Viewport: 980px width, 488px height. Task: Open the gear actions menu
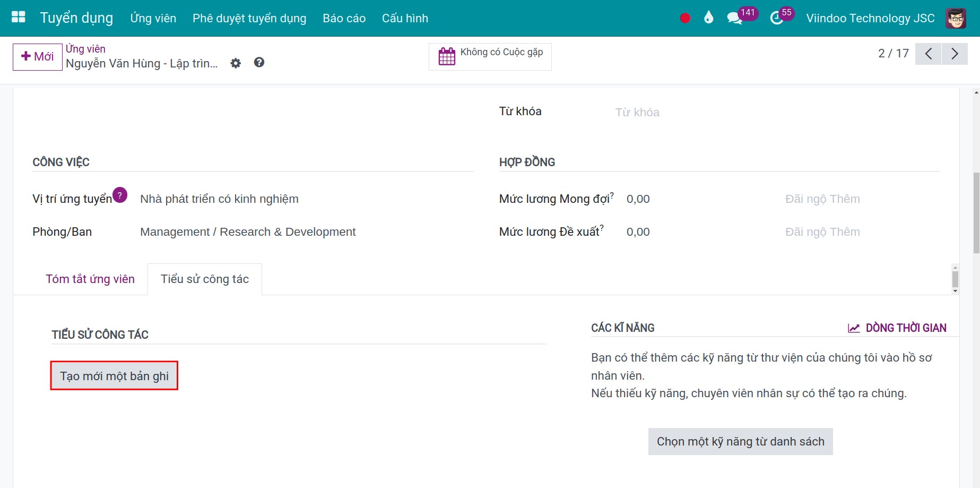(x=236, y=63)
